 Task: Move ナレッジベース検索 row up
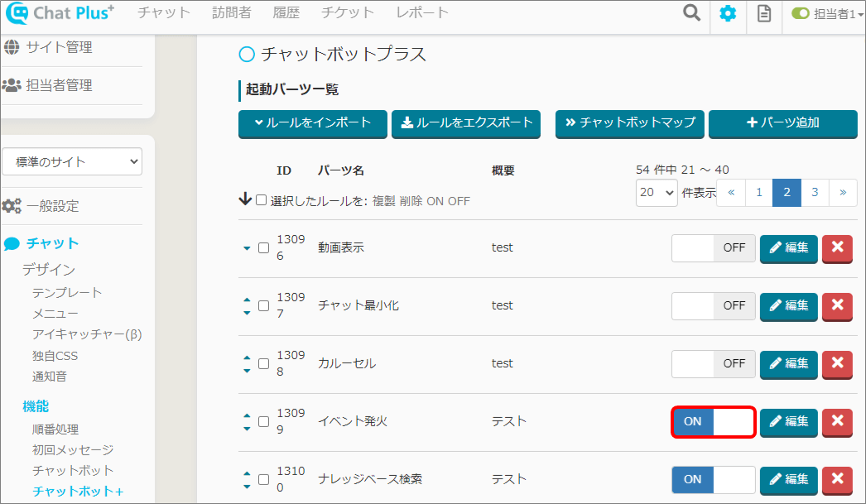pos(247,473)
